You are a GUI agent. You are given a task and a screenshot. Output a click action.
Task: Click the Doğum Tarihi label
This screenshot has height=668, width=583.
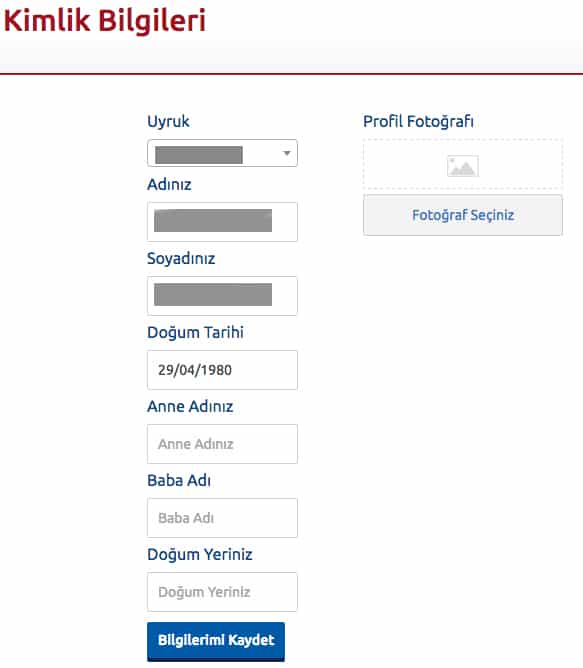click(x=195, y=332)
